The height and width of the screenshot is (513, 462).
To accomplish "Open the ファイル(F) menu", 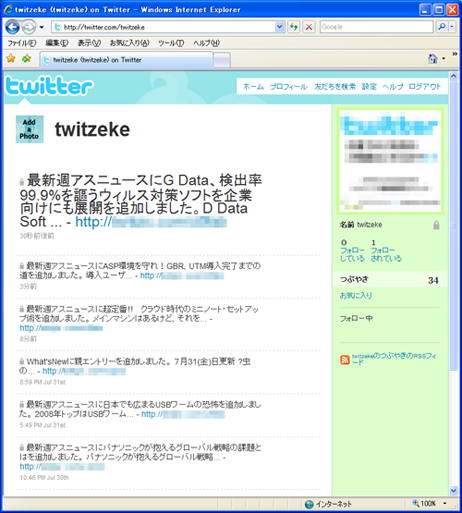I will tap(22, 43).
